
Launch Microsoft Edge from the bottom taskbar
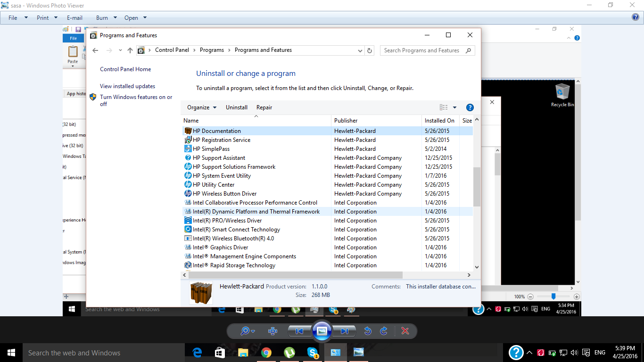197,353
